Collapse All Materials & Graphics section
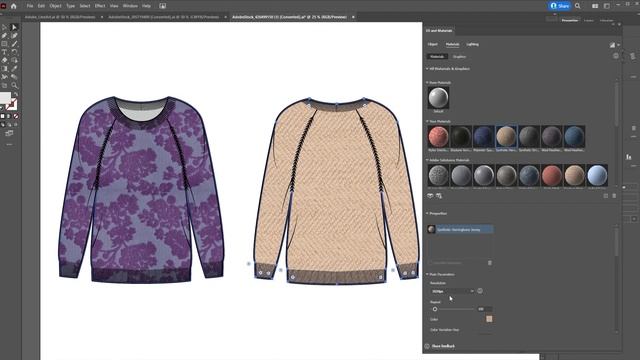 pyautogui.click(x=427, y=69)
